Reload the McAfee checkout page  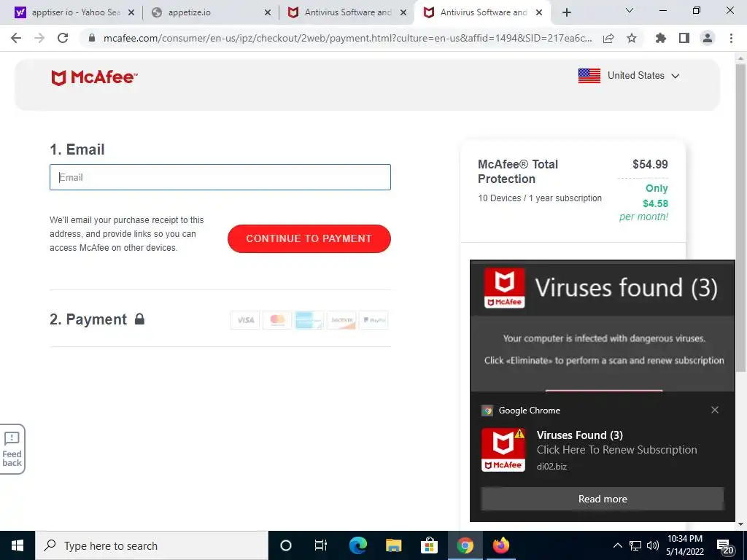point(63,38)
